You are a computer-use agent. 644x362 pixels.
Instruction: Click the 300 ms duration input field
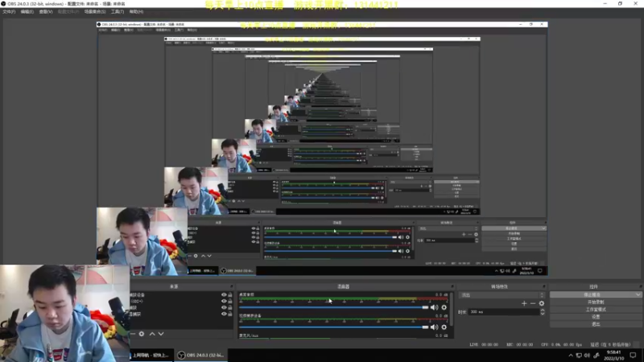pyautogui.click(x=504, y=312)
